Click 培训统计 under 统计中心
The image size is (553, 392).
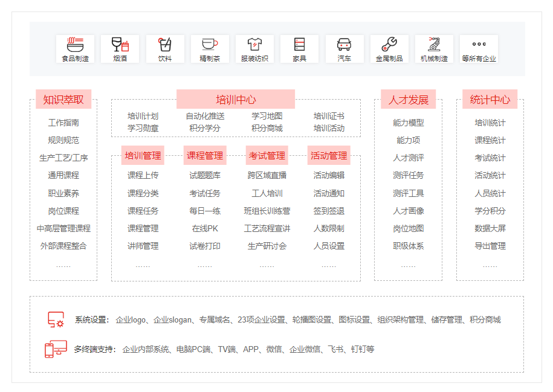coord(490,123)
